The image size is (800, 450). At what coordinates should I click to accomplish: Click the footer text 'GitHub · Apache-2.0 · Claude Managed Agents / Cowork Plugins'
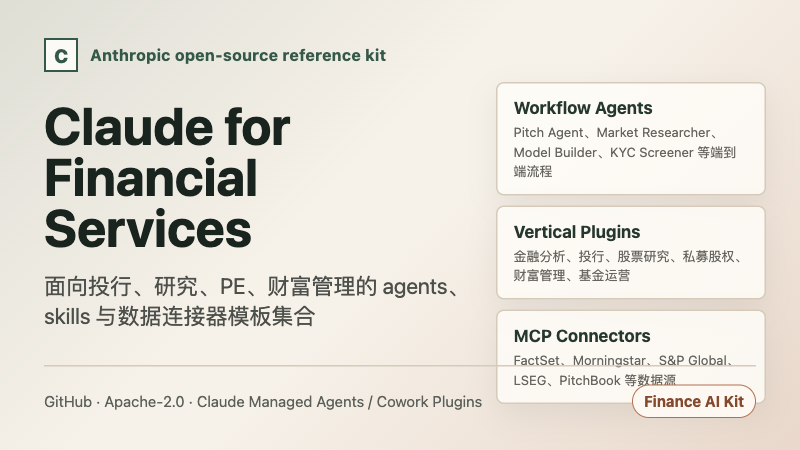pyautogui.click(x=263, y=402)
